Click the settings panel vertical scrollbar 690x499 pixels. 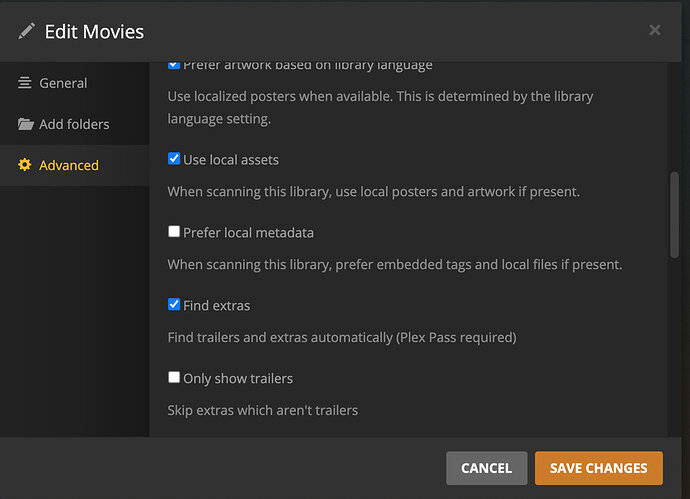click(674, 215)
